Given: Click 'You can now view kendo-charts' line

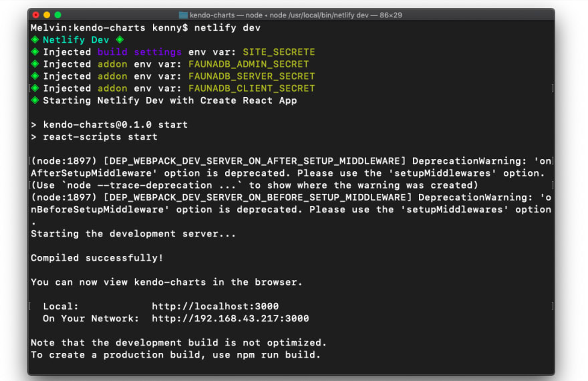Looking at the screenshot, I should 166,282.
